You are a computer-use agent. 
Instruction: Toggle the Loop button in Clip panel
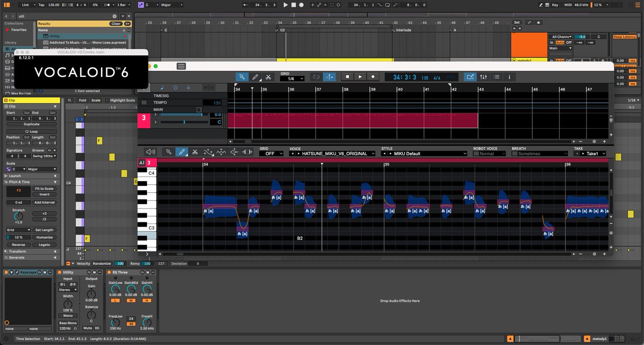(x=32, y=131)
